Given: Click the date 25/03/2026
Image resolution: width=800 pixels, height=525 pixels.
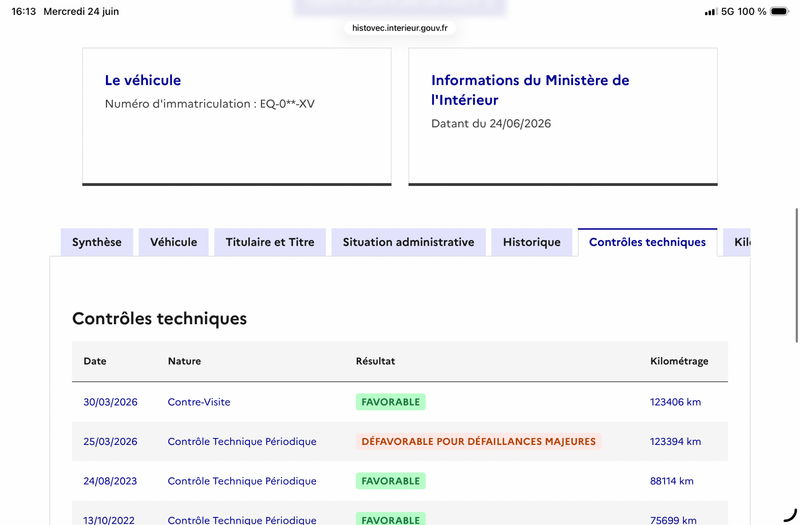Looking at the screenshot, I should [110, 441].
